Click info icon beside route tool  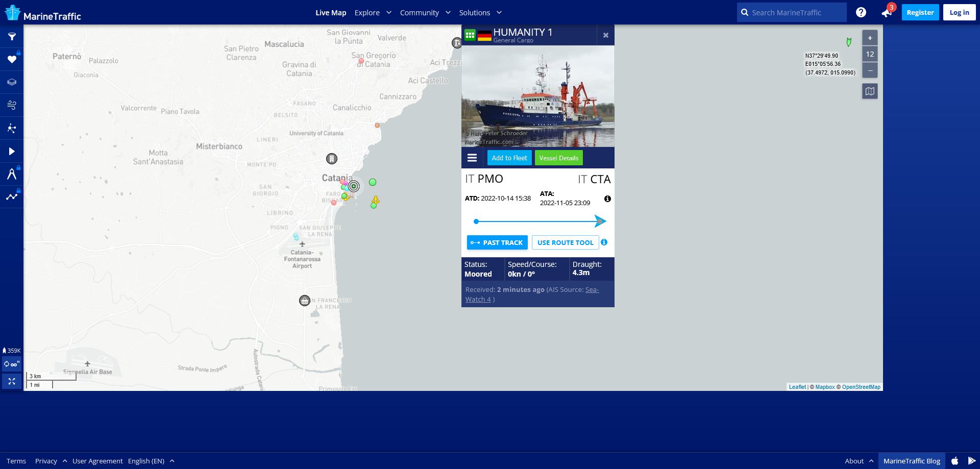(x=604, y=242)
